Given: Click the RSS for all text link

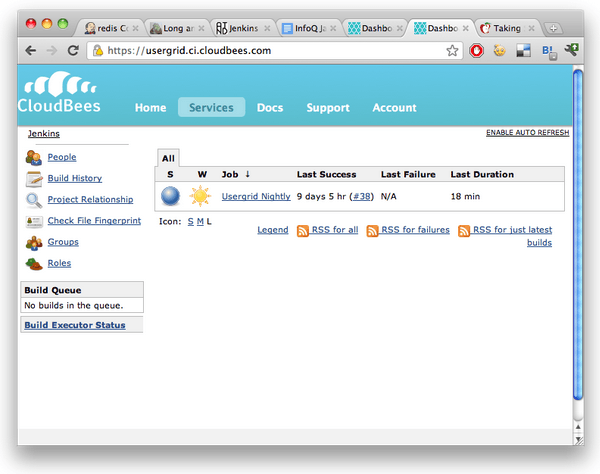Looking at the screenshot, I should [335, 230].
